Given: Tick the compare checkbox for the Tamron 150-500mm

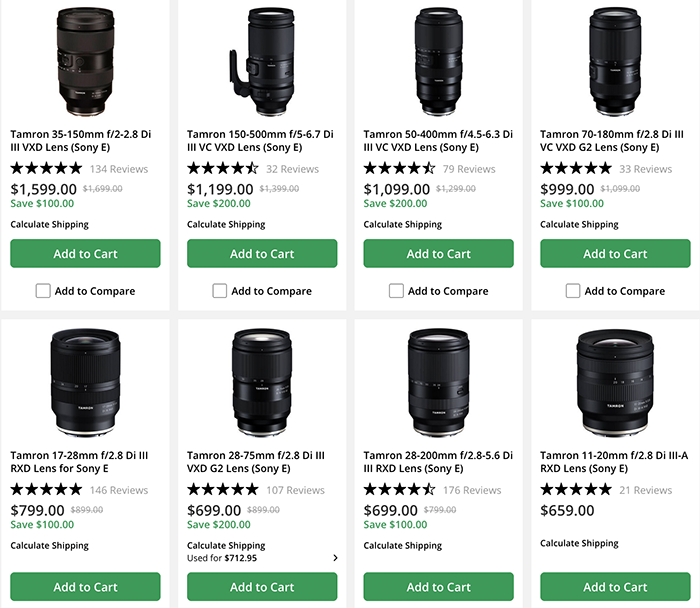Looking at the screenshot, I should [220, 291].
